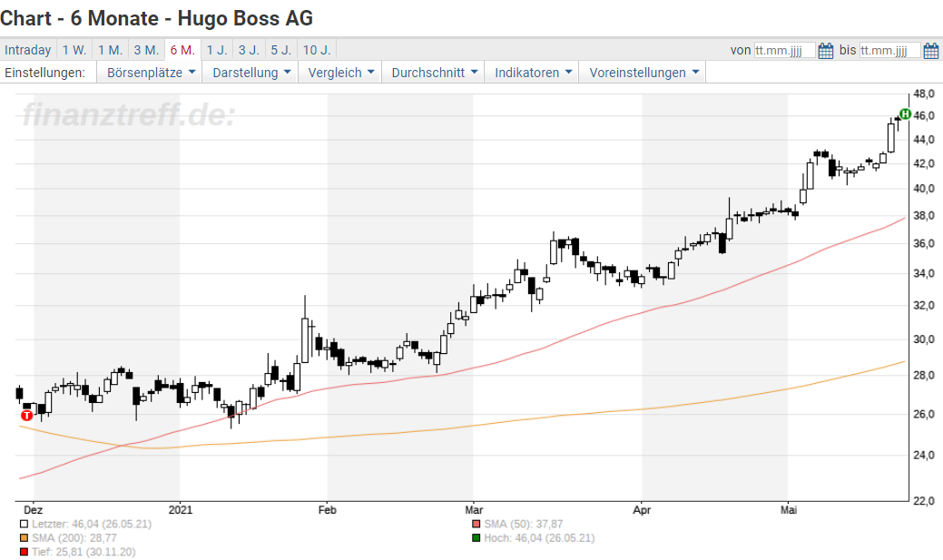Click the 'Einstellungen:' label

point(44,73)
